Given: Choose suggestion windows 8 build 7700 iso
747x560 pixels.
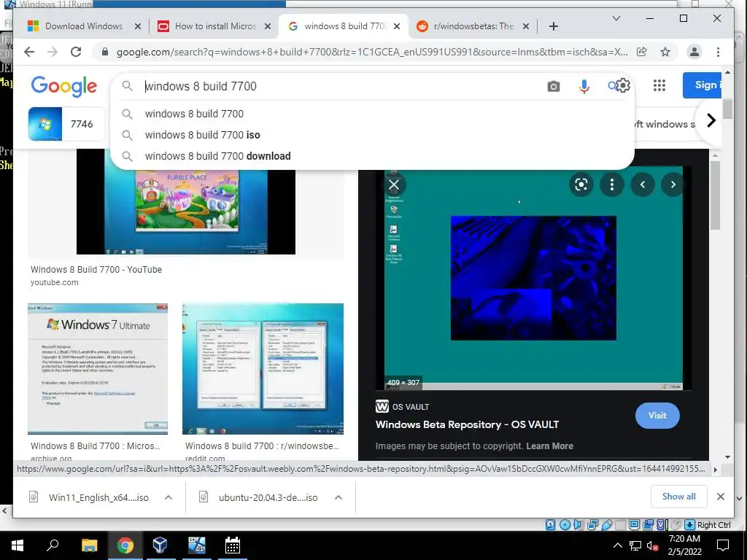Looking at the screenshot, I should pos(203,135).
